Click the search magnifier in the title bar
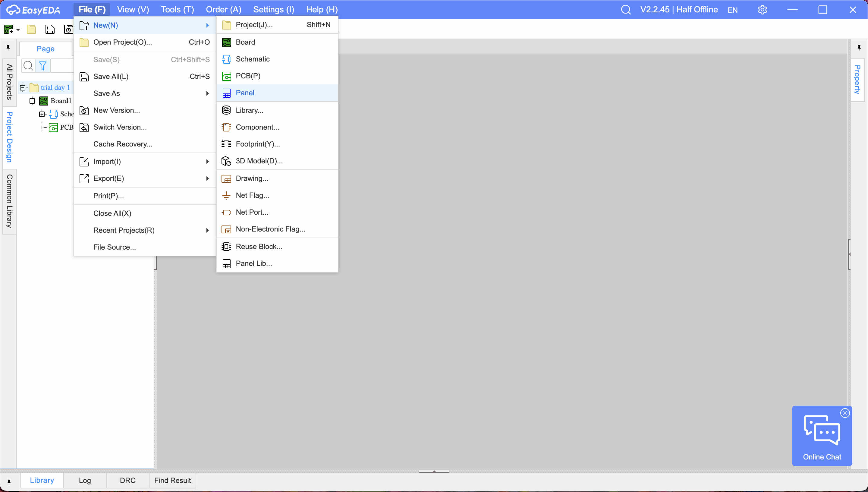The image size is (868, 492). pyautogui.click(x=625, y=9)
